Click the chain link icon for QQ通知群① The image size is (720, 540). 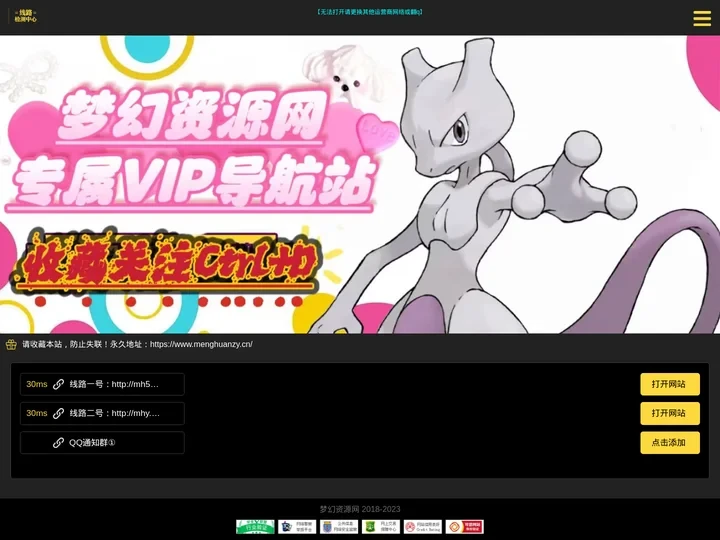(x=58, y=443)
